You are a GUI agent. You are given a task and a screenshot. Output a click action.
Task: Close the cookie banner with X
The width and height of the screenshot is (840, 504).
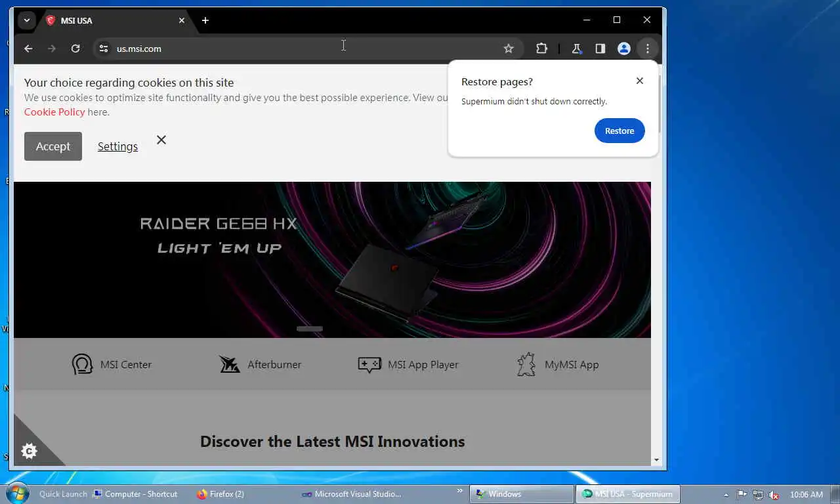(161, 140)
